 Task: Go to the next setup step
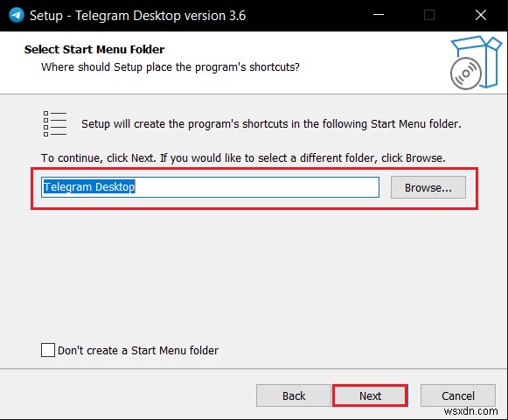click(x=370, y=395)
